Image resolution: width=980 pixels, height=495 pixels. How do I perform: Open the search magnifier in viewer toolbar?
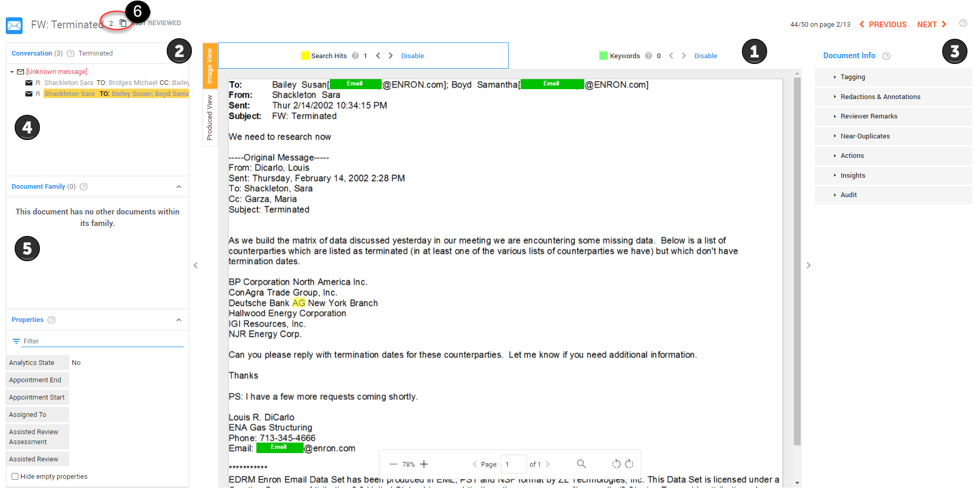pos(581,464)
